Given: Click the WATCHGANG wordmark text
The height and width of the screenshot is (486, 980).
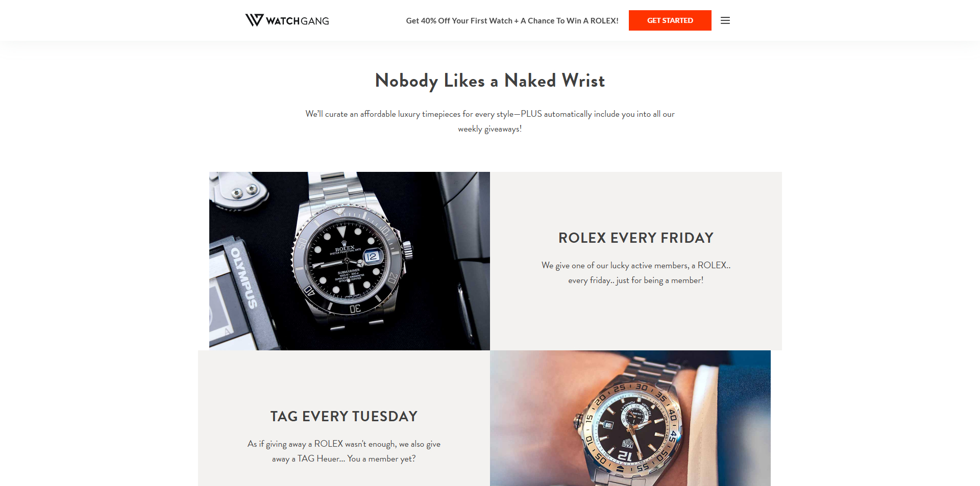Looking at the screenshot, I should click(x=298, y=21).
